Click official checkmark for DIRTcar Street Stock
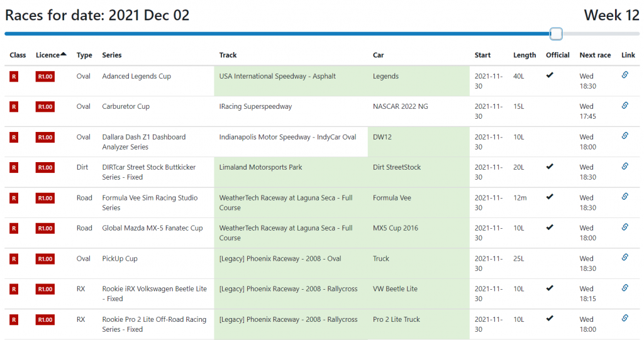 (550, 167)
